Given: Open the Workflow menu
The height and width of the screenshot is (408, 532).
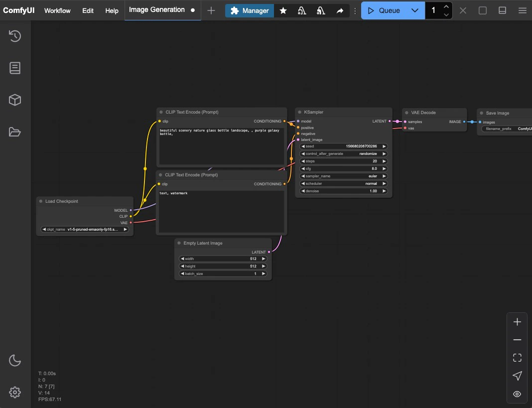Looking at the screenshot, I should [x=57, y=10].
